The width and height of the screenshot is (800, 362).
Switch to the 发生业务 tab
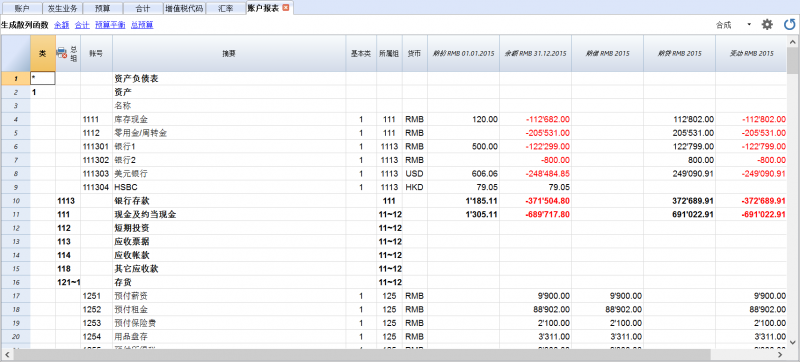point(62,9)
